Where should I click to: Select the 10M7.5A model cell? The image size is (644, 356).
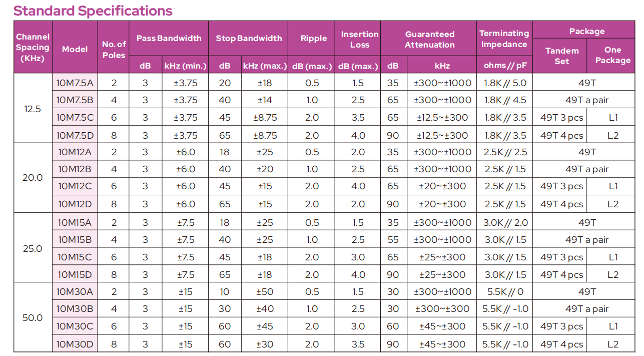(75, 83)
